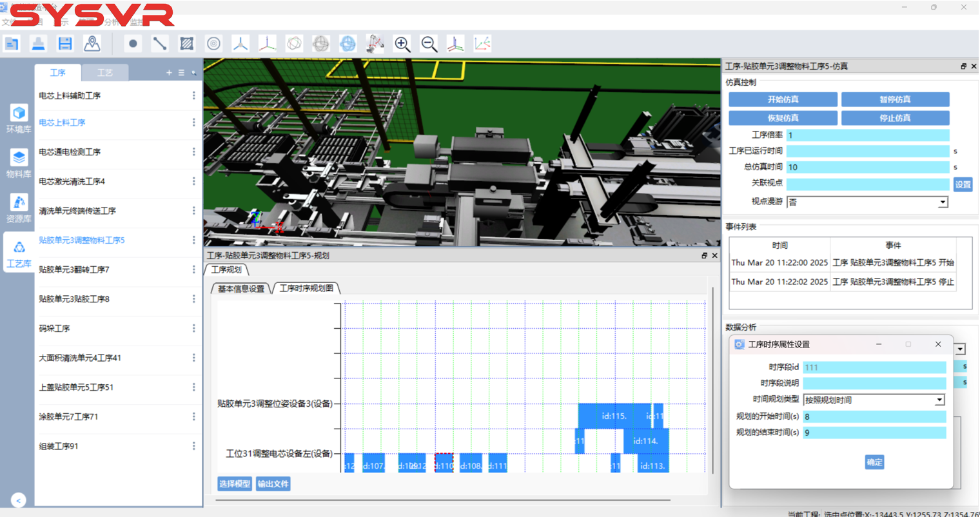This screenshot has width=980, height=517.
Task: Open the 物料库 sidebar library
Action: 19,164
